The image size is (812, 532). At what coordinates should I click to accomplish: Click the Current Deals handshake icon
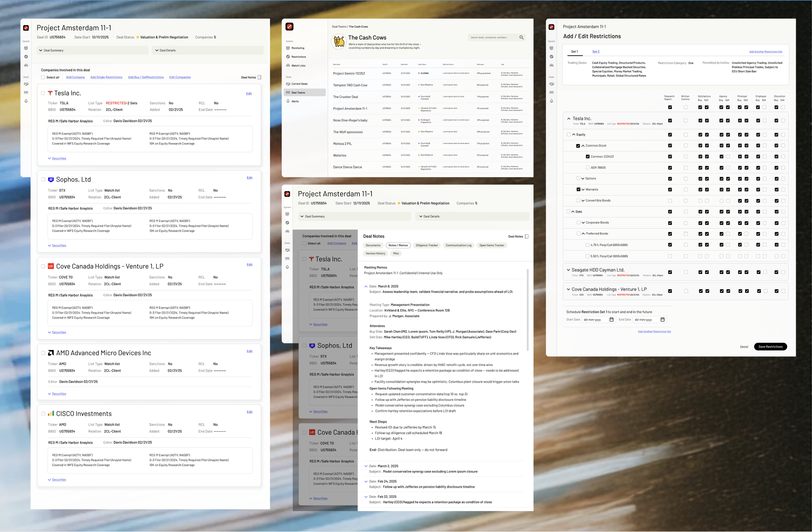pos(288,84)
